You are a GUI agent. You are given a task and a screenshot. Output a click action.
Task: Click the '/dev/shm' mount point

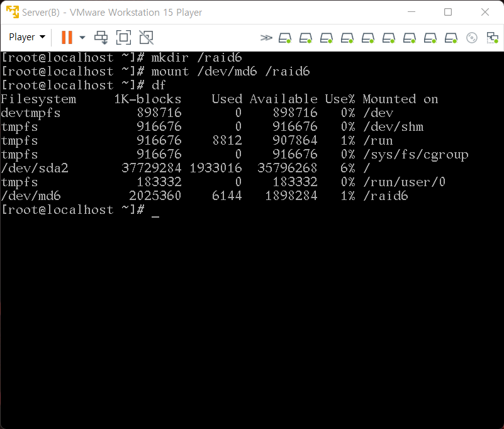pos(393,126)
